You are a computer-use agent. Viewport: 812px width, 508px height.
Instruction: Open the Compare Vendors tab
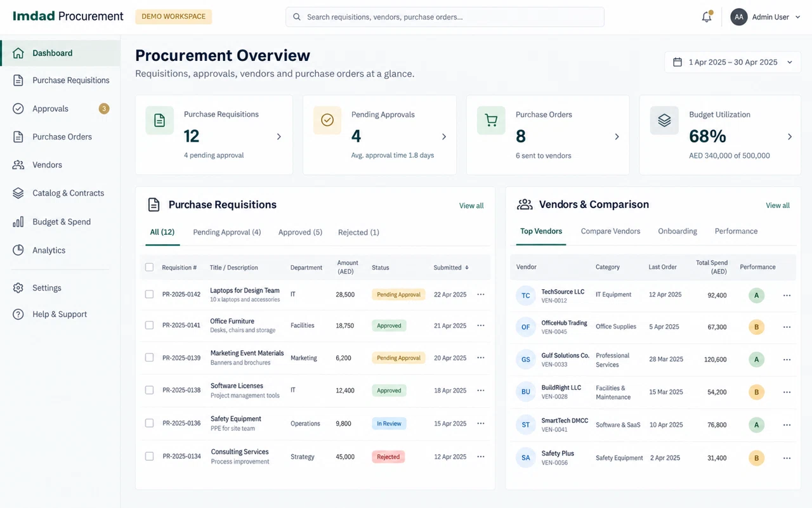tap(610, 231)
